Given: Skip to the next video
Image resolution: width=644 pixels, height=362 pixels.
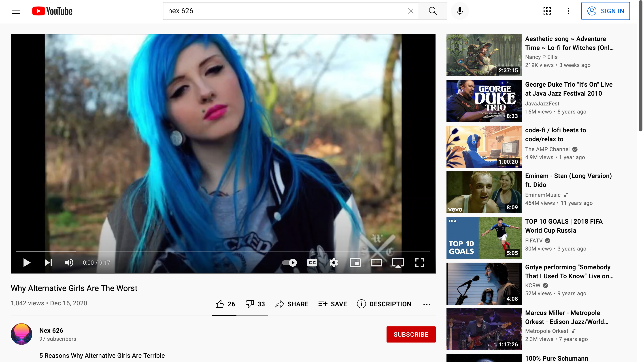Looking at the screenshot, I should tap(48, 263).
